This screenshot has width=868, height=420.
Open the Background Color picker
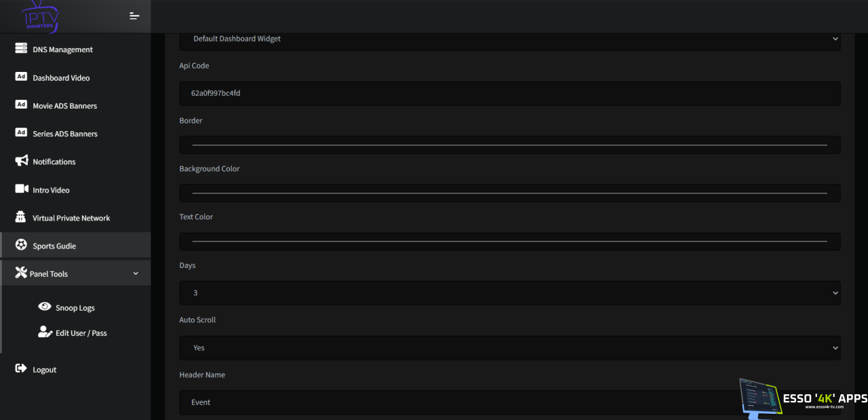click(509, 193)
